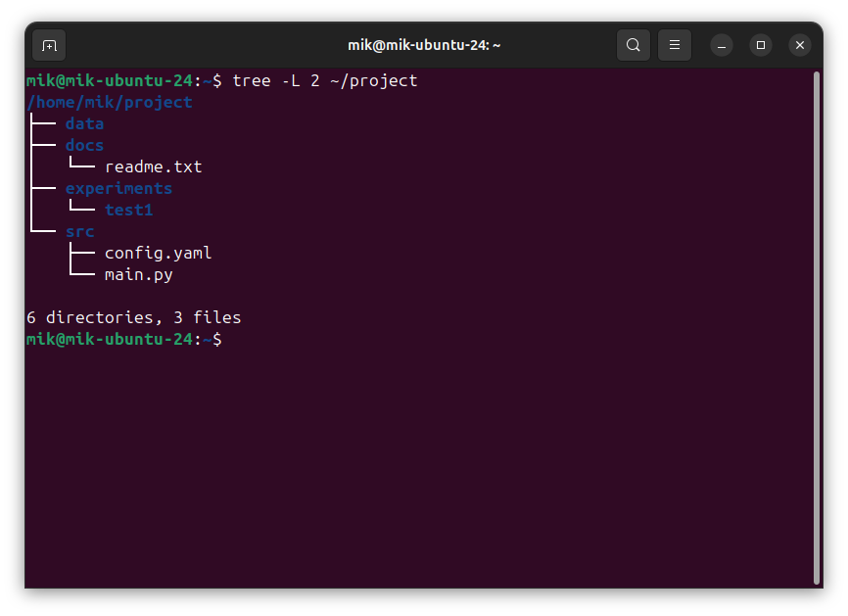
Task: Maximize the terminal window
Action: [x=761, y=45]
